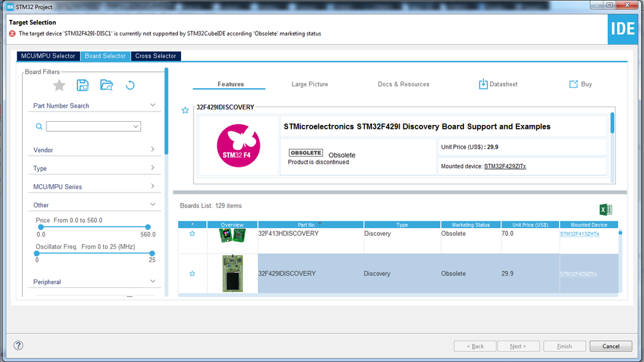Viewport: 644px width, 362px height.
Task: Click the Buy external link icon
Action: click(x=573, y=84)
